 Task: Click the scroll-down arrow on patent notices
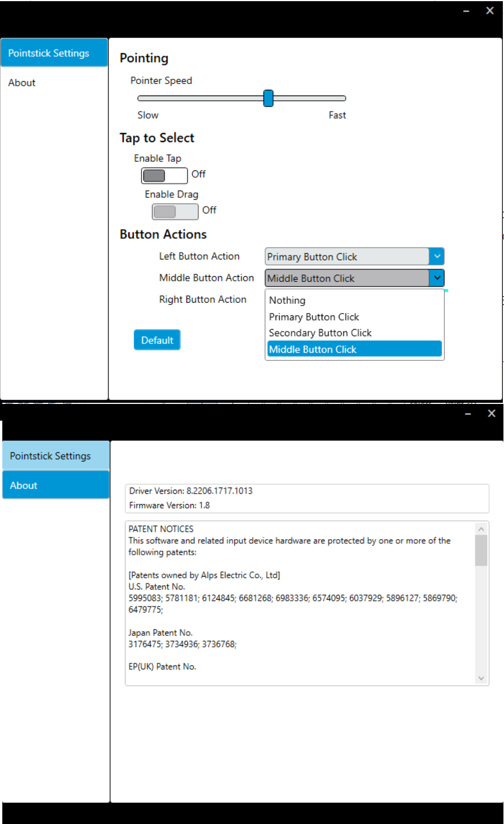[482, 678]
